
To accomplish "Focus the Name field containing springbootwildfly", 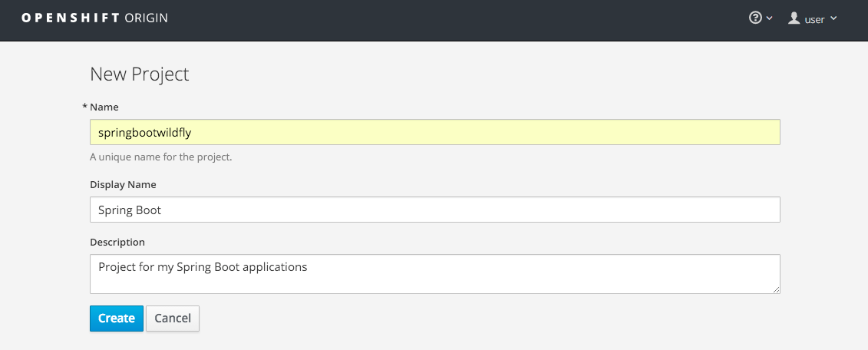I will (x=434, y=132).
